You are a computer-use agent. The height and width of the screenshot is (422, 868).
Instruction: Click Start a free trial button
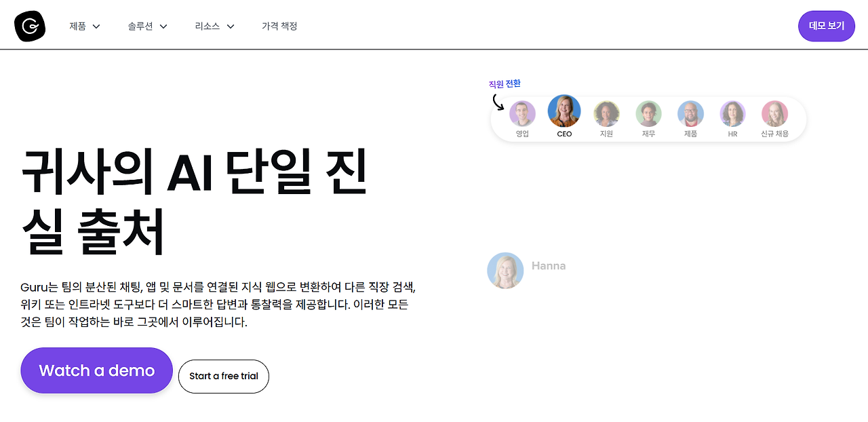click(x=224, y=376)
